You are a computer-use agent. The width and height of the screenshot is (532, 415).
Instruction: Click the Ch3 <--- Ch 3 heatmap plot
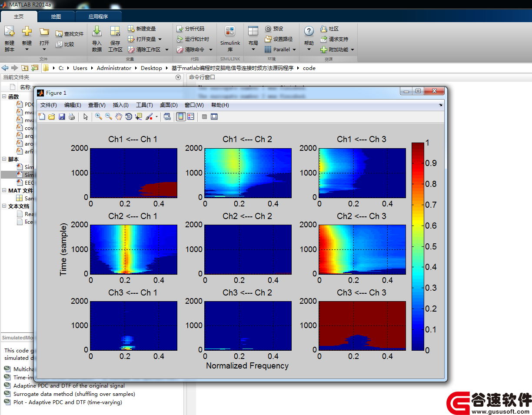[x=362, y=325]
